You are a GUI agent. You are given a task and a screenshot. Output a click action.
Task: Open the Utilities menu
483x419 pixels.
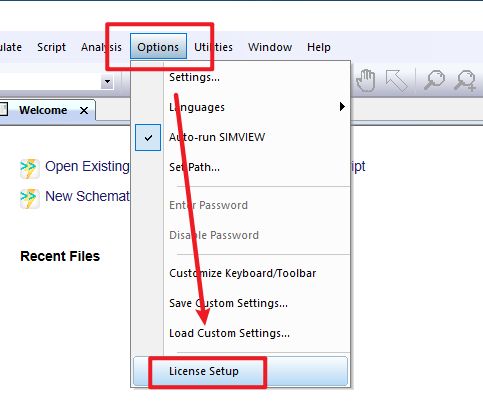213,47
